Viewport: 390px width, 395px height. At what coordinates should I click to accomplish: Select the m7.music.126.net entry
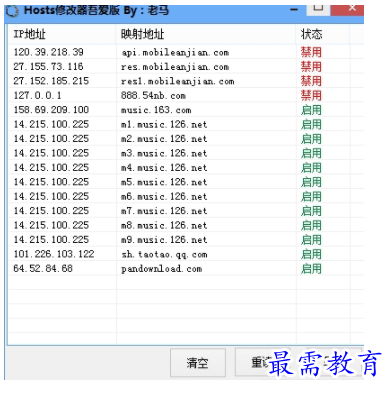(x=164, y=211)
